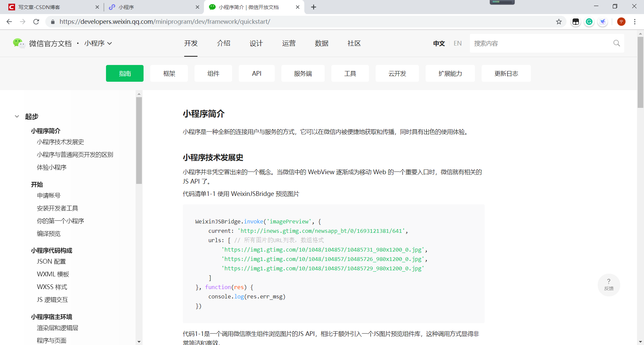Open Chrome three-dot menu
This screenshot has height=345, width=644.
(x=635, y=22)
